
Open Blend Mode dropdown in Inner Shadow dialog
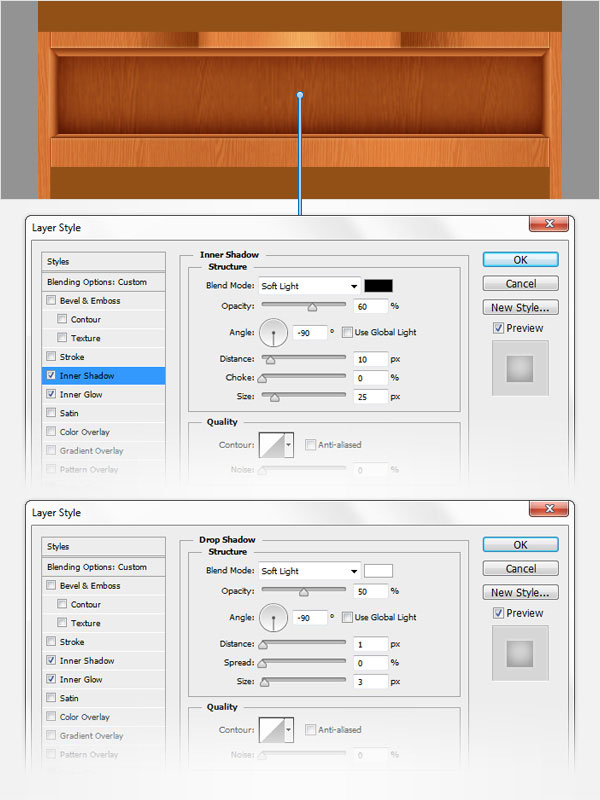[x=309, y=286]
